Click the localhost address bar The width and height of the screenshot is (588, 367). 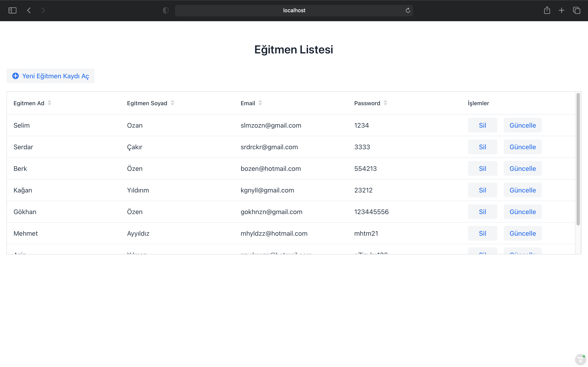click(294, 10)
